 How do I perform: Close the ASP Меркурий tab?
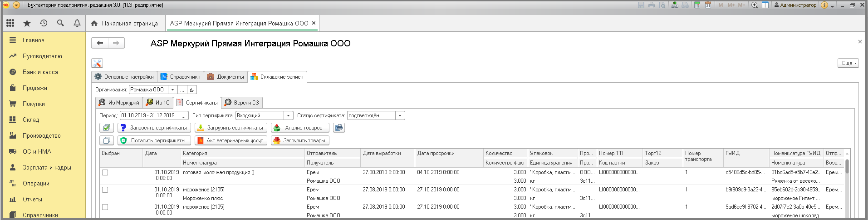314,23
